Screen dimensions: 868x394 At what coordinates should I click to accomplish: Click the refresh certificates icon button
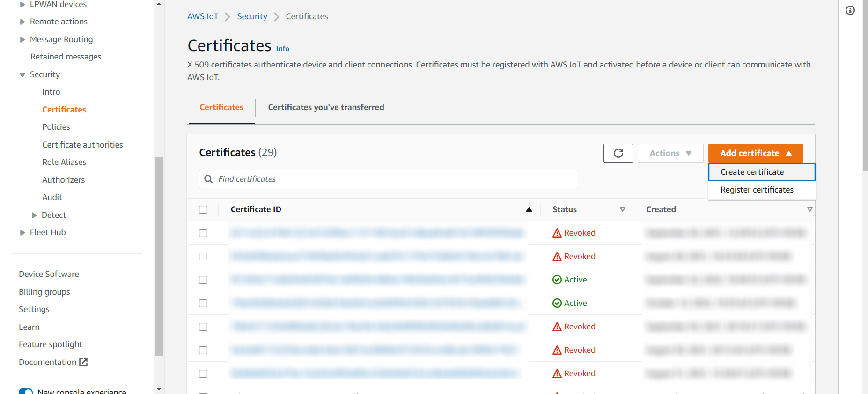pos(618,153)
